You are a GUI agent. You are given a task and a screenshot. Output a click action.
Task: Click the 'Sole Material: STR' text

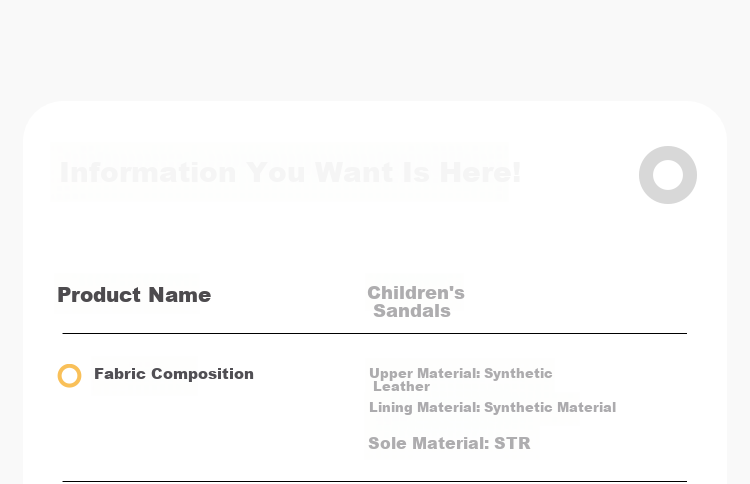click(449, 443)
